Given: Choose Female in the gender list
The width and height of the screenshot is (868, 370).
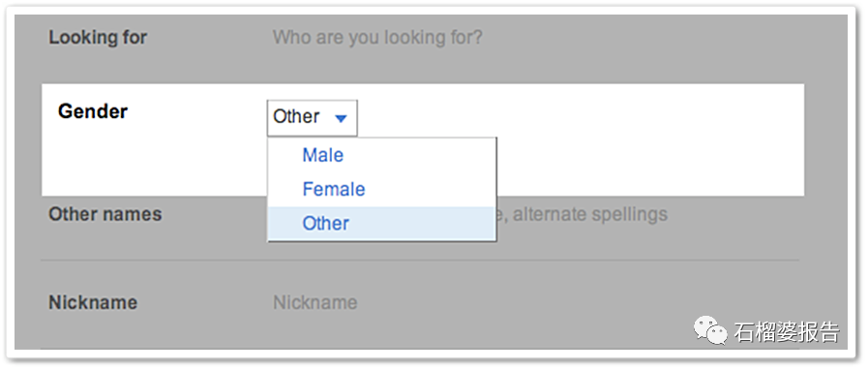Looking at the screenshot, I should [333, 190].
